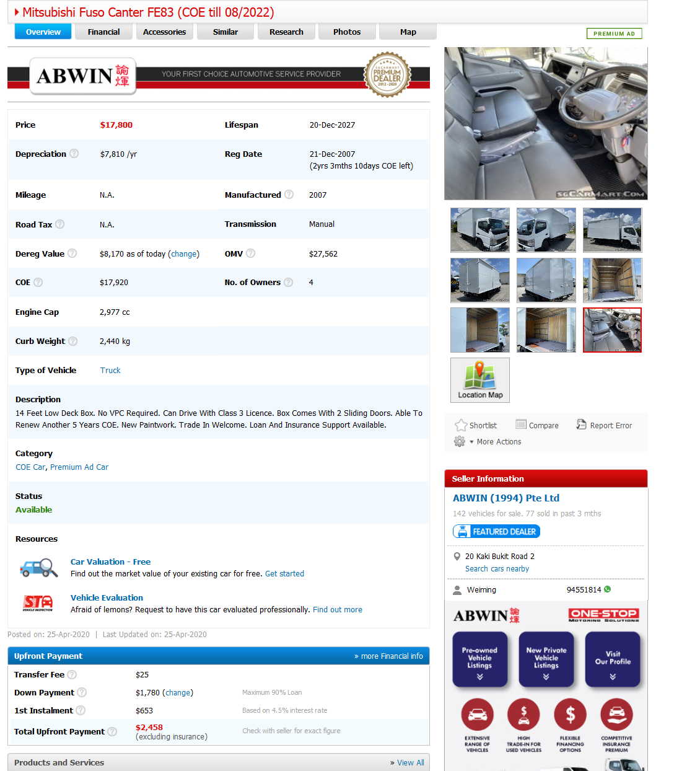Switch to the Financial tab

coord(103,32)
